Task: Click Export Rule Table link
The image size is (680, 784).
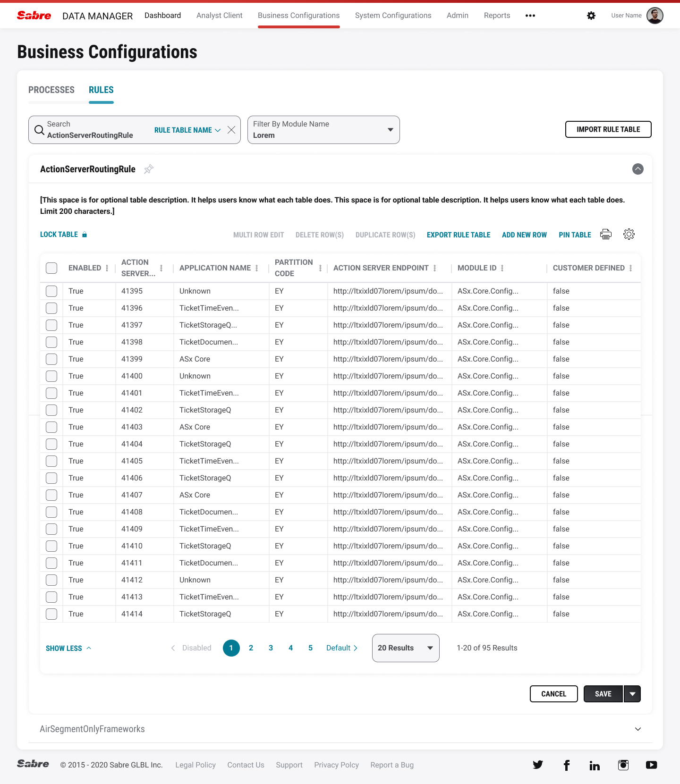Action: (459, 235)
